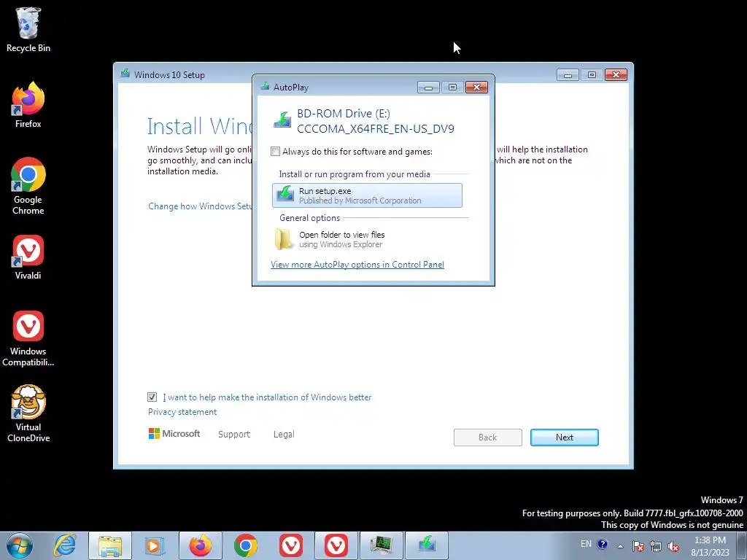Image resolution: width=747 pixels, height=560 pixels.
Task: Switch to Firefox in the taskbar
Action: click(200, 545)
